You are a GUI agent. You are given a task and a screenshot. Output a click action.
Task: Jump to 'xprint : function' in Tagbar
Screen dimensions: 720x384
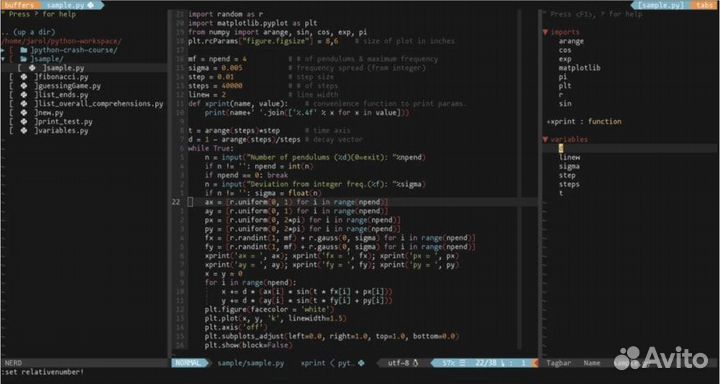coord(584,122)
